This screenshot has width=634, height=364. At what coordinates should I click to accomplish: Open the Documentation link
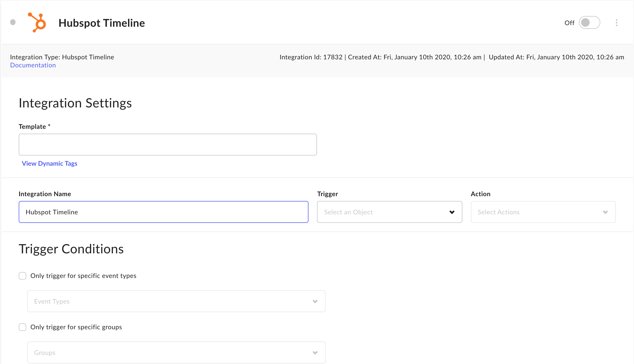coord(33,65)
